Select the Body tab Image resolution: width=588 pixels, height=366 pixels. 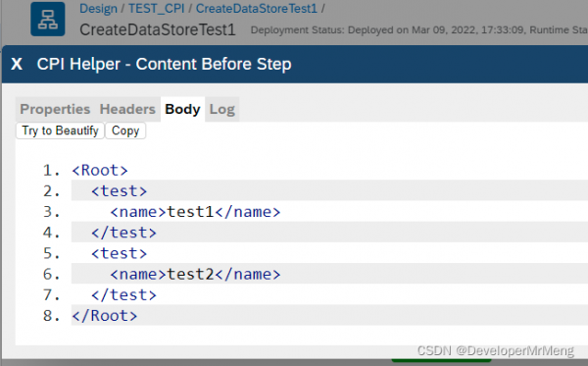click(182, 109)
